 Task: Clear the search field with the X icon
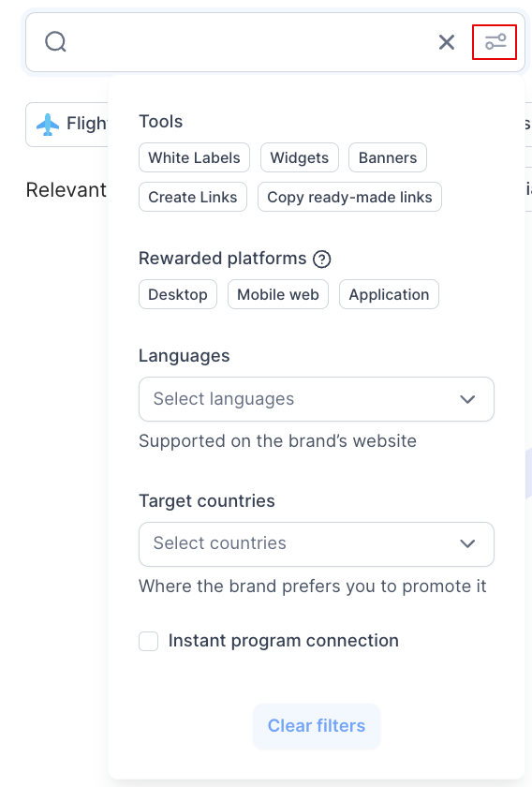(x=446, y=42)
